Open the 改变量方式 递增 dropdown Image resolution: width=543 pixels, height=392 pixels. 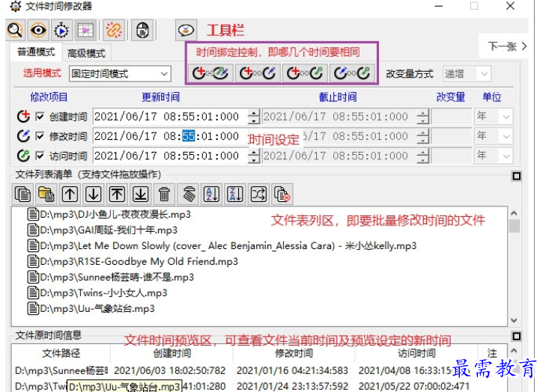pyautogui.click(x=466, y=74)
